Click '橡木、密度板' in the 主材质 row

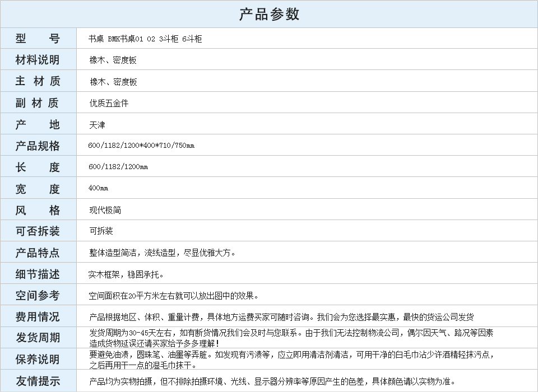pyautogui.click(x=113, y=82)
